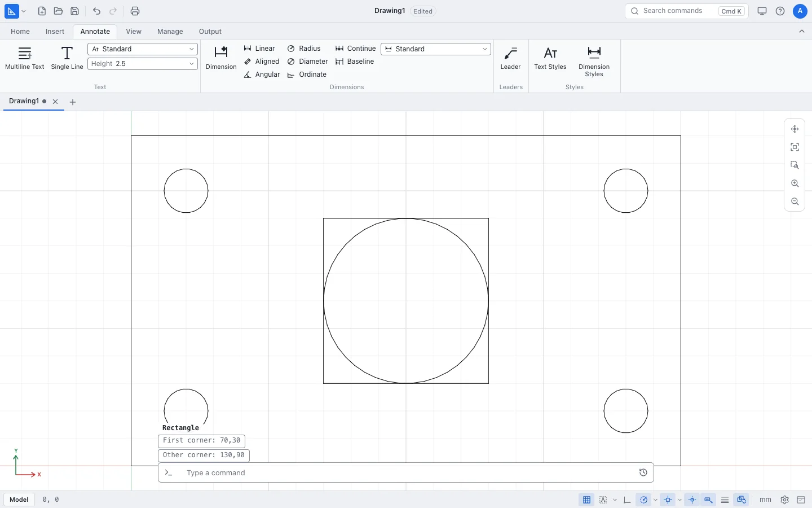Click the mm units button
The height and width of the screenshot is (508, 812).
coord(765,500)
